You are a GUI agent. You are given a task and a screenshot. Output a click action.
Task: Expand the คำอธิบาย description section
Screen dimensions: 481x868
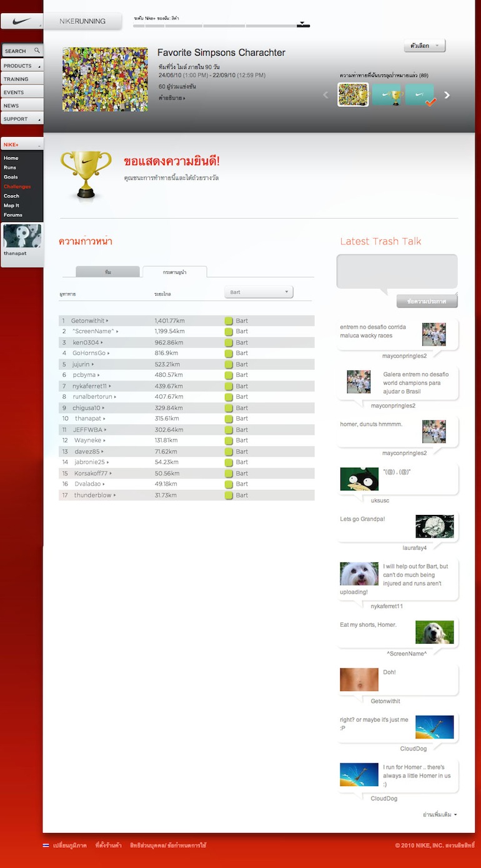click(172, 98)
